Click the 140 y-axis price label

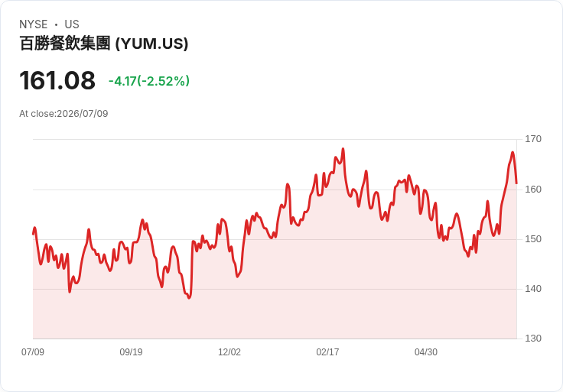533,289
